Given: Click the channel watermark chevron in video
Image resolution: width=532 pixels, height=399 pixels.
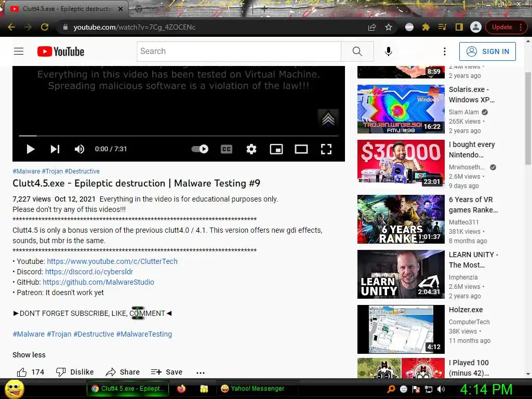Looking at the screenshot, I should point(328,119).
